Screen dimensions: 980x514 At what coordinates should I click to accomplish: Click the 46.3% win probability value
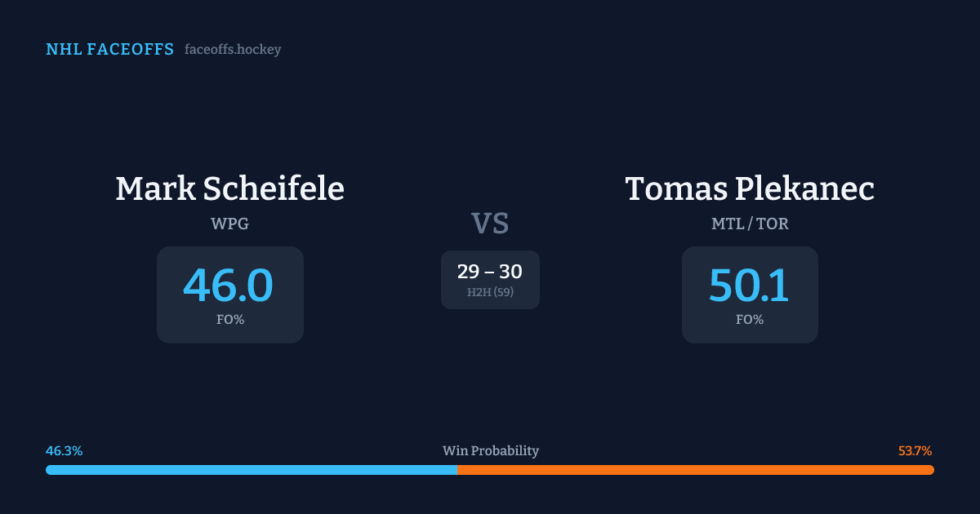pos(64,450)
